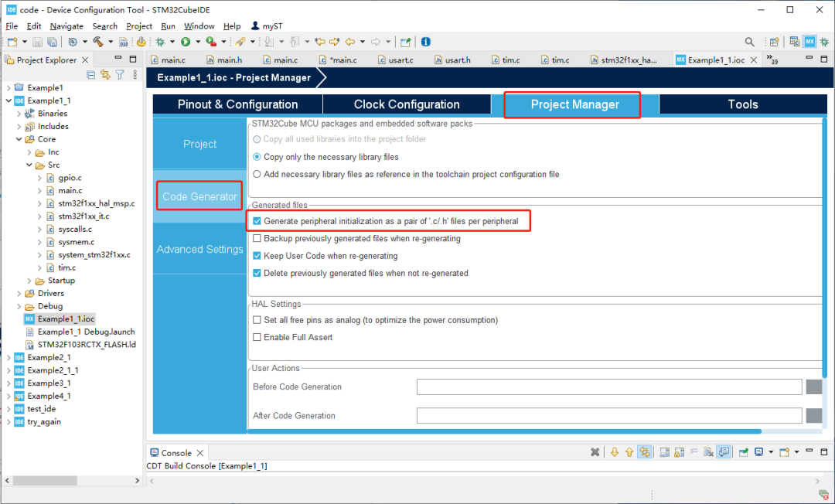This screenshot has width=835, height=504.
Task: Click the Before Code Generation input field
Action: 609,387
